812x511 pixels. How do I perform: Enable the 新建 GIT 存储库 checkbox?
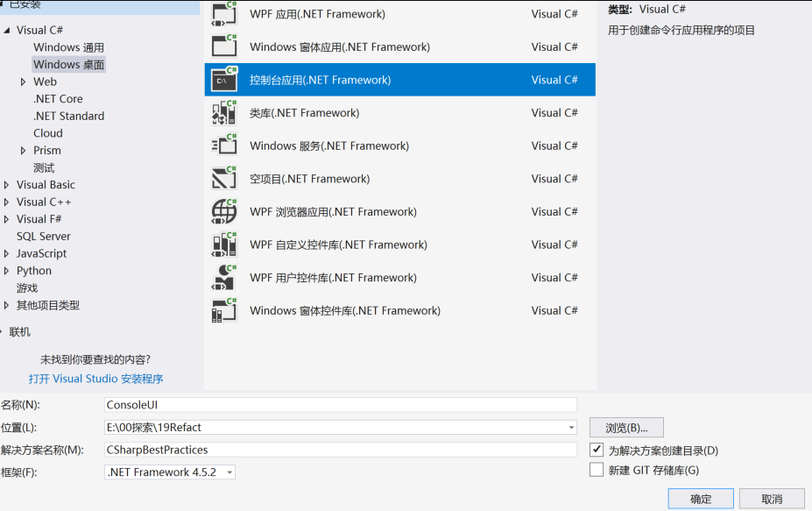[596, 470]
